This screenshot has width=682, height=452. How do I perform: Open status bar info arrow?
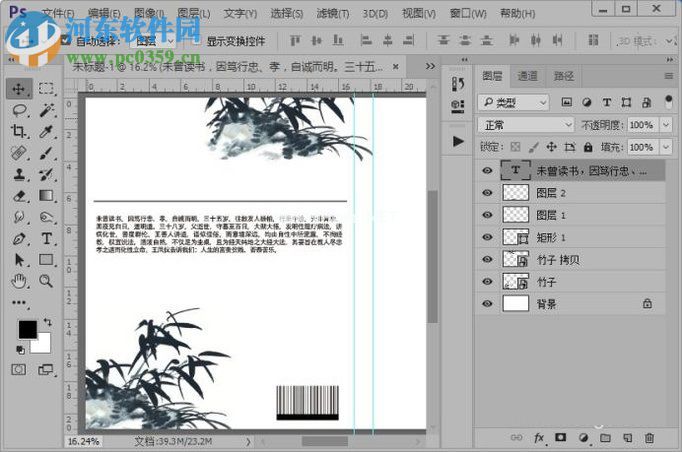point(248,442)
